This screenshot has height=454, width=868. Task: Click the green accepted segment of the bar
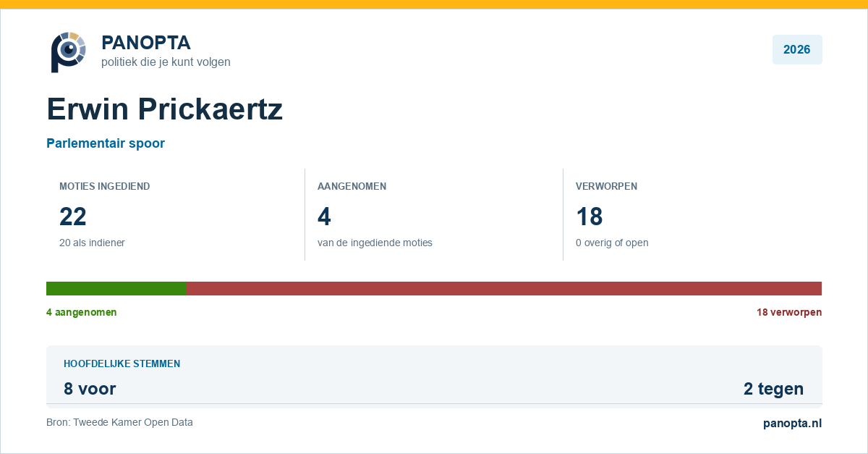click(x=116, y=288)
